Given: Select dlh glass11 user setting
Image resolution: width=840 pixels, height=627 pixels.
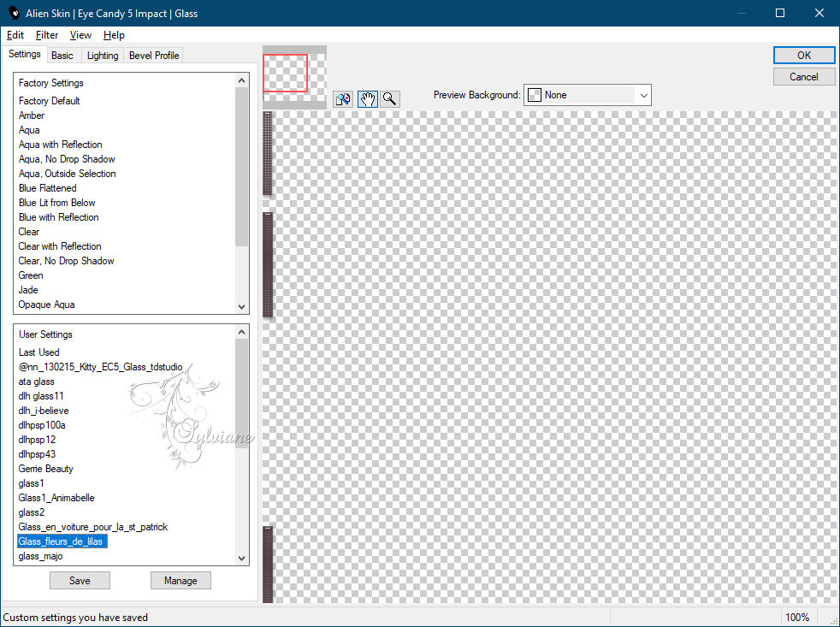Looking at the screenshot, I should [x=41, y=395].
